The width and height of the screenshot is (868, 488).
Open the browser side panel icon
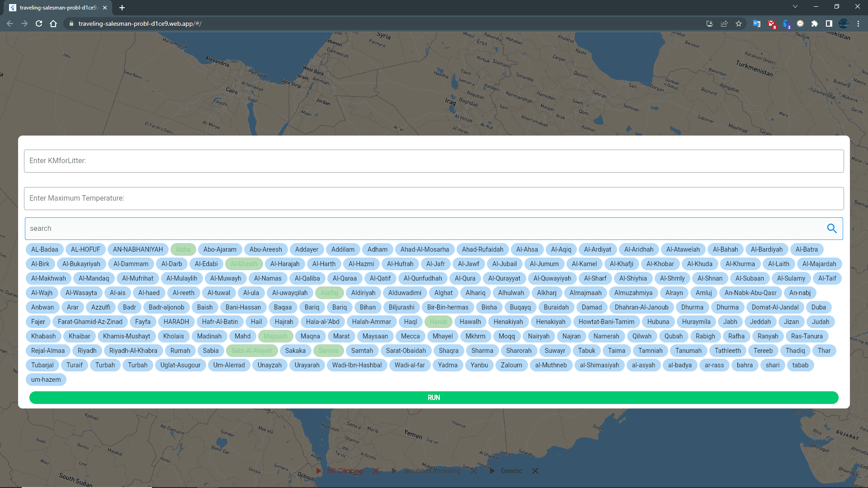829,23
